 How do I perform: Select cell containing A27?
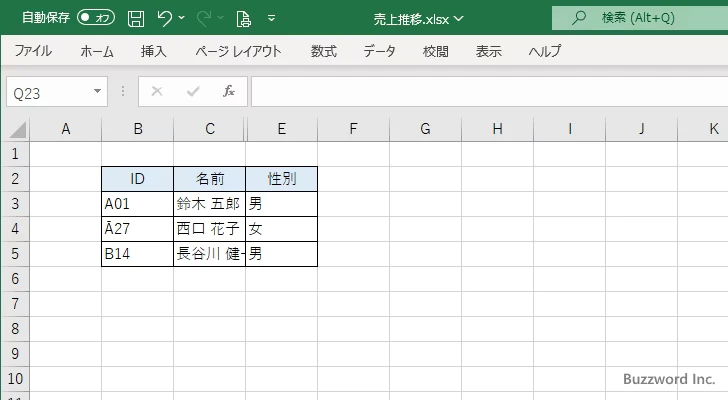tap(137, 229)
